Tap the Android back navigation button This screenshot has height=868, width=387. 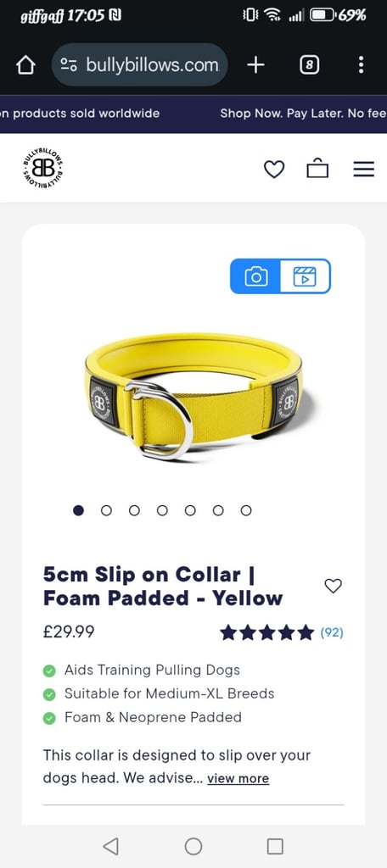[x=111, y=846]
